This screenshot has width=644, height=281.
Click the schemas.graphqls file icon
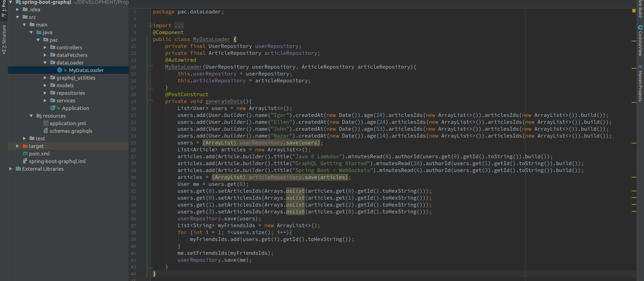click(x=46, y=131)
